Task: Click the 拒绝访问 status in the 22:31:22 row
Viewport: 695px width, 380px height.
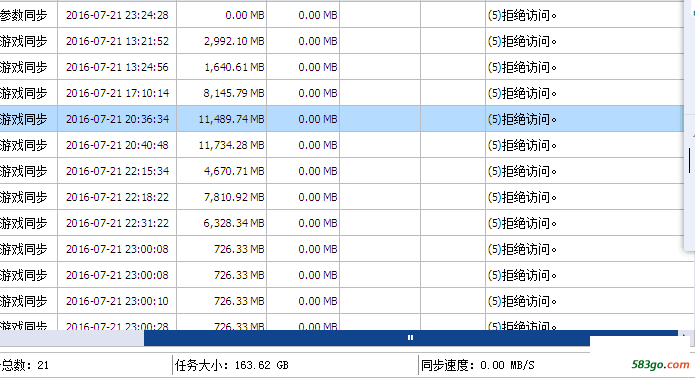Action: pyautogui.click(x=522, y=223)
